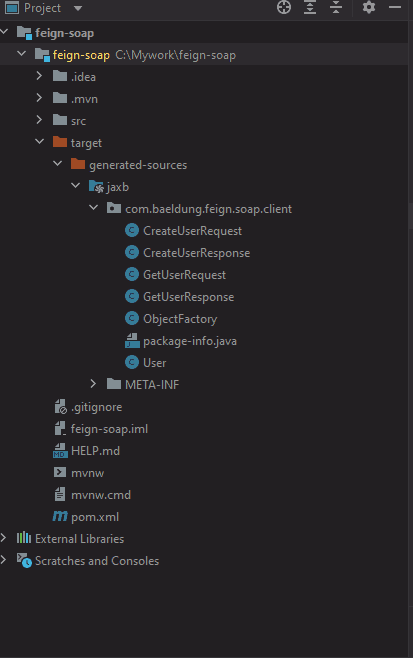Click the External Libraries bar-chart icon
This screenshot has width=413, height=658.
point(24,538)
